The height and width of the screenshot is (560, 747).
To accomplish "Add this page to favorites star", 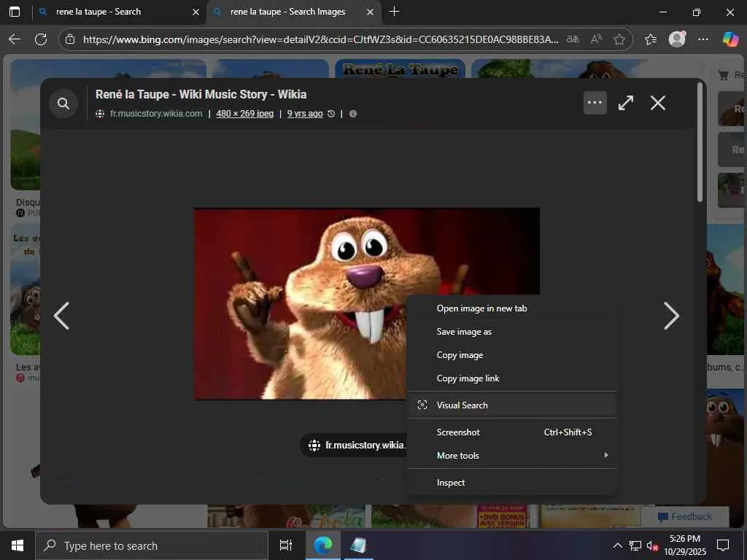I will pos(619,39).
